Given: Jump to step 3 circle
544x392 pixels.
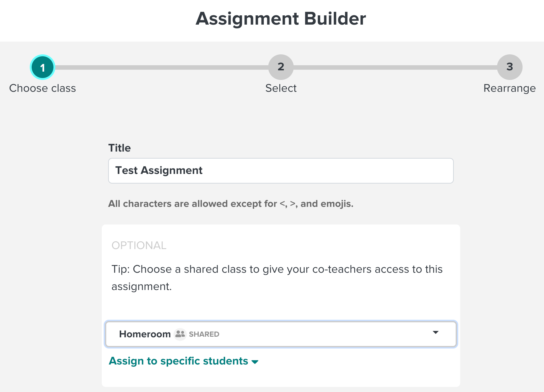Looking at the screenshot, I should click(510, 67).
